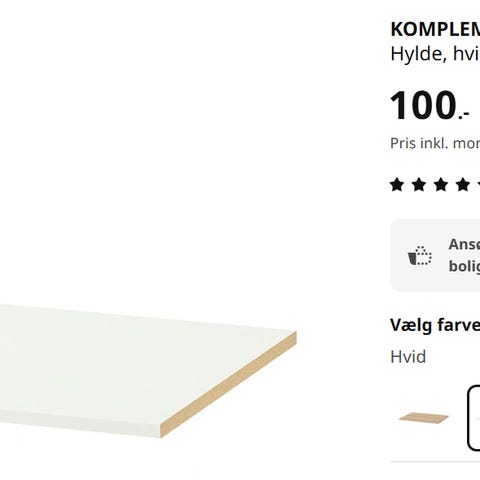Click the KOMPLEMENT product title
The image size is (480, 480).
(435, 29)
